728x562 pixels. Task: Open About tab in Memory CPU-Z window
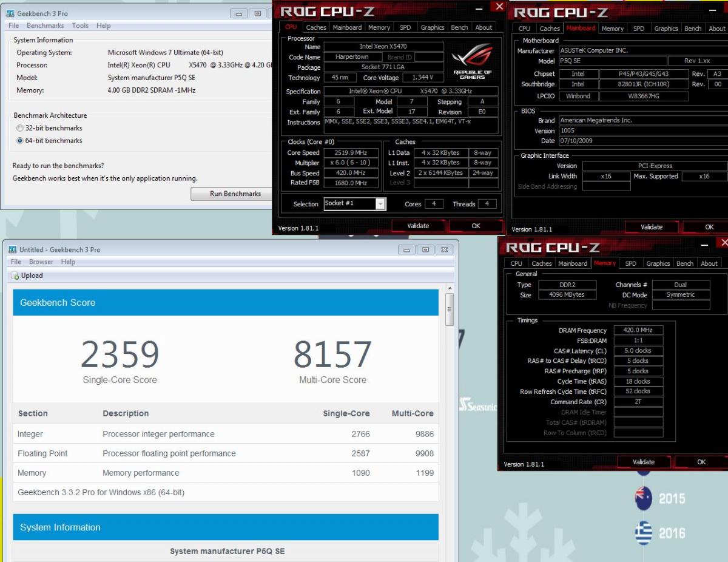[709, 263]
